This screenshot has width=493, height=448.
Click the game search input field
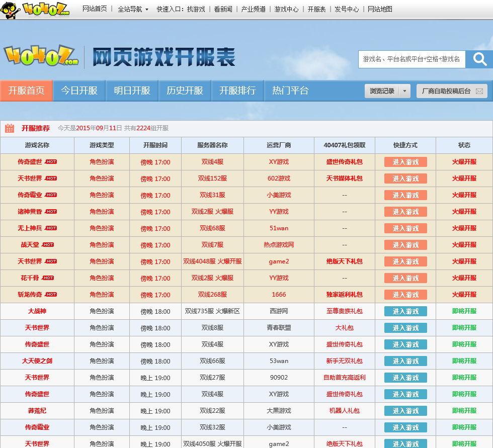(x=412, y=59)
